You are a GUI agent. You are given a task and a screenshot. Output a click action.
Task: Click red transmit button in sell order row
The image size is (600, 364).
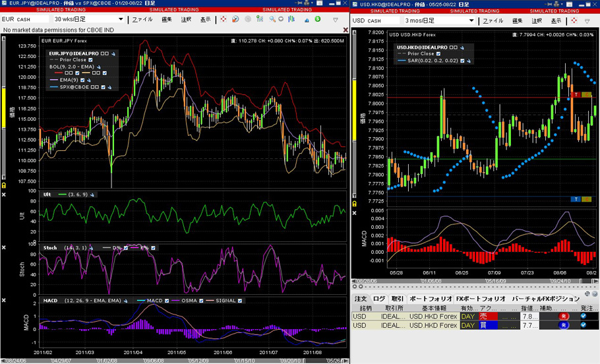coord(563,316)
